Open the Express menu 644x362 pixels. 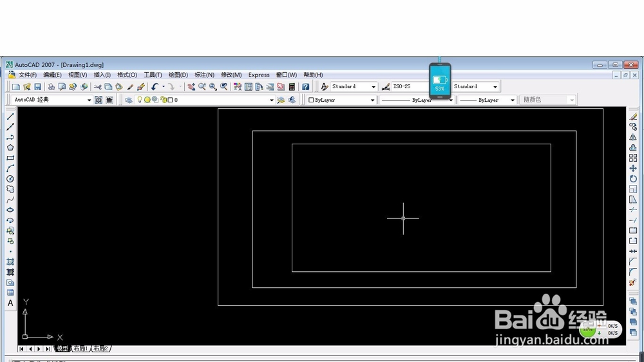coord(259,75)
